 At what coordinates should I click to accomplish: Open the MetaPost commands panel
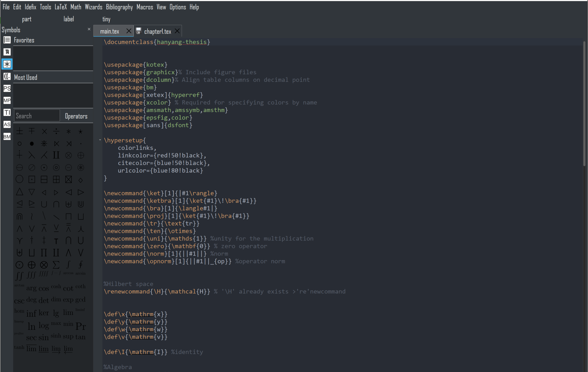pos(7,100)
